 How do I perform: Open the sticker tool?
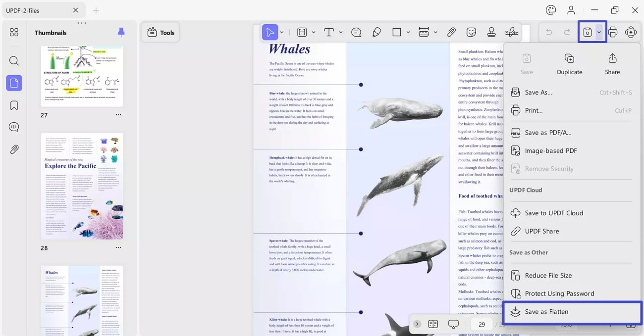click(471, 32)
